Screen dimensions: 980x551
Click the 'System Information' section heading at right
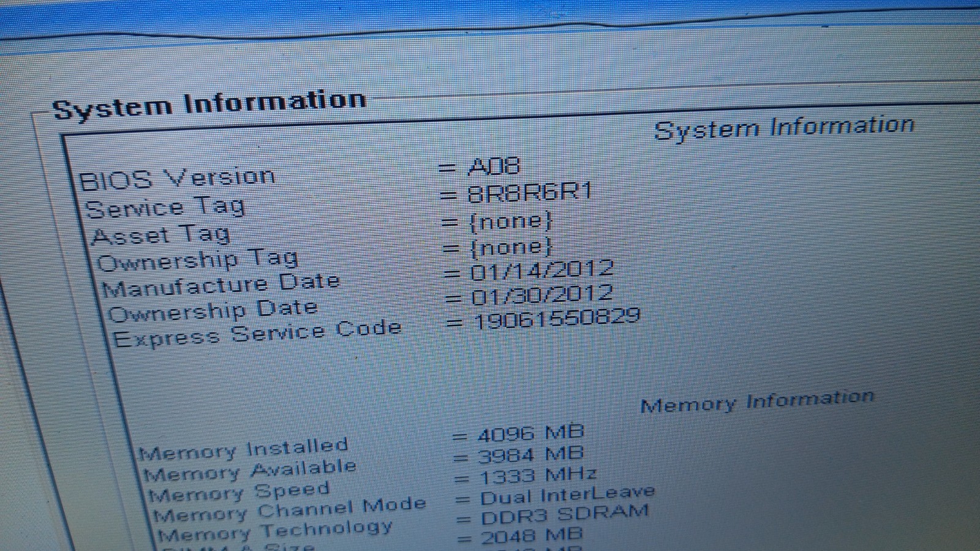pos(784,127)
